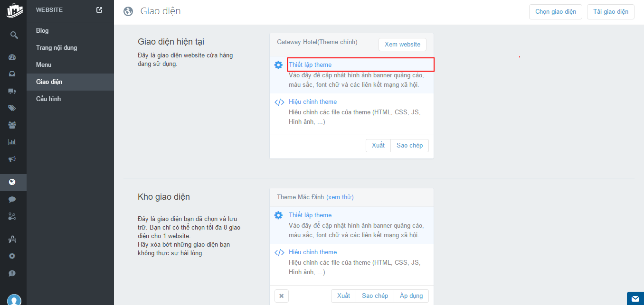The image size is (644, 305).
Task: Click the Áp dụng button for Theme Mặc Định
Action: coord(411,296)
